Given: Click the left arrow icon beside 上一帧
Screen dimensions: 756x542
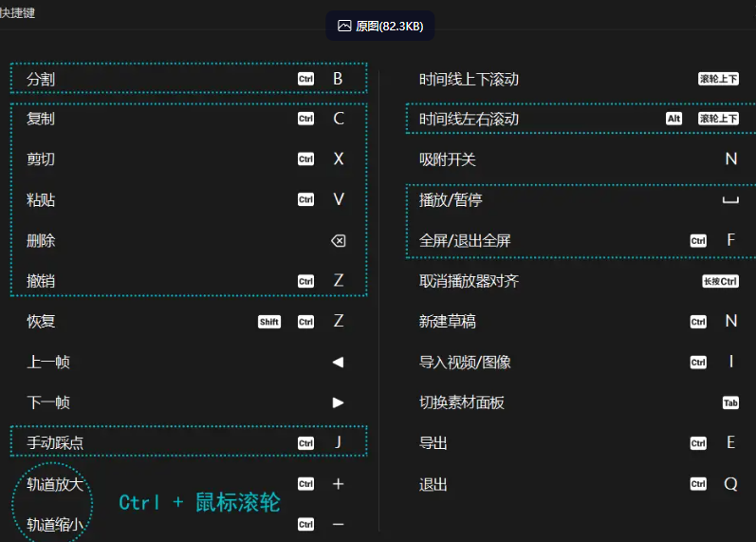Looking at the screenshot, I should [338, 362].
